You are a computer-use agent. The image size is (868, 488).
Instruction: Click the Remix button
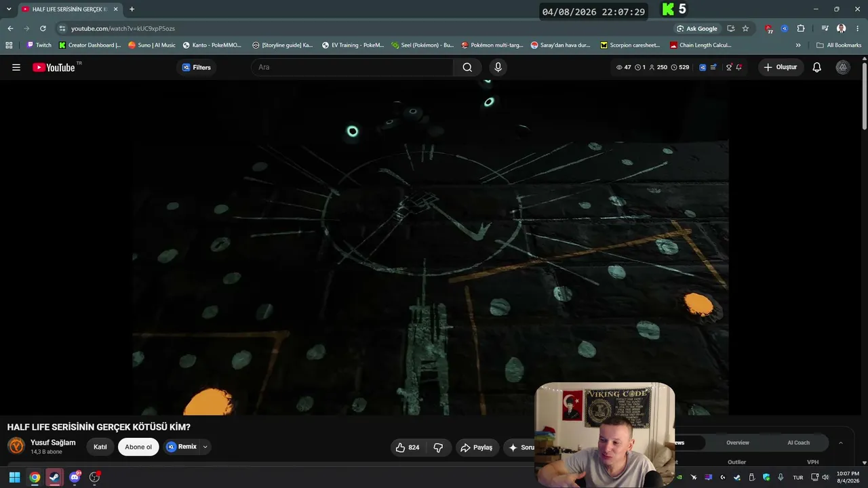pyautogui.click(x=182, y=447)
